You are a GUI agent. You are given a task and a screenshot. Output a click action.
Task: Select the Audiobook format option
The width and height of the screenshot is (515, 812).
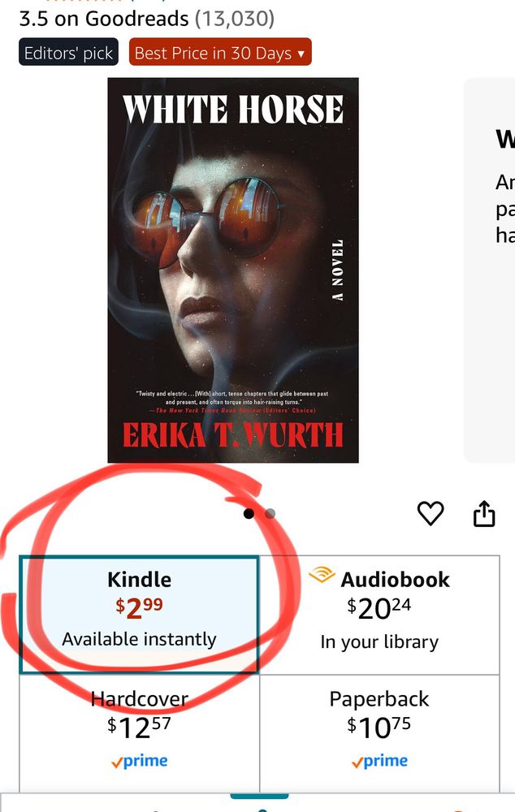(x=380, y=615)
